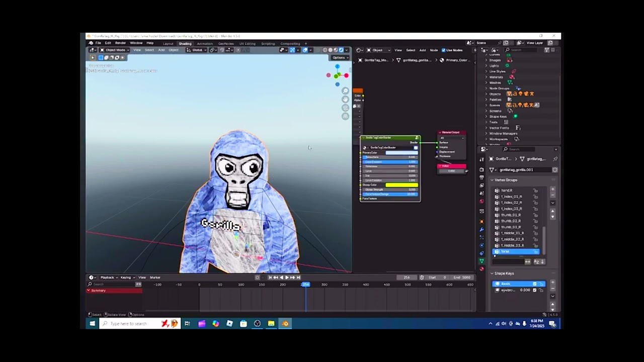Select the Vector Fonts row in outliner
The height and width of the screenshot is (362, 644).
tap(499, 128)
